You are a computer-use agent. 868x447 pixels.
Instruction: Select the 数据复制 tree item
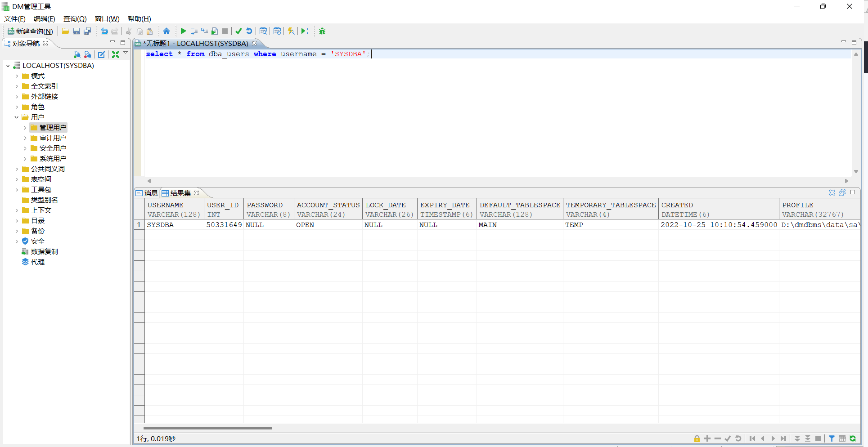(40, 252)
